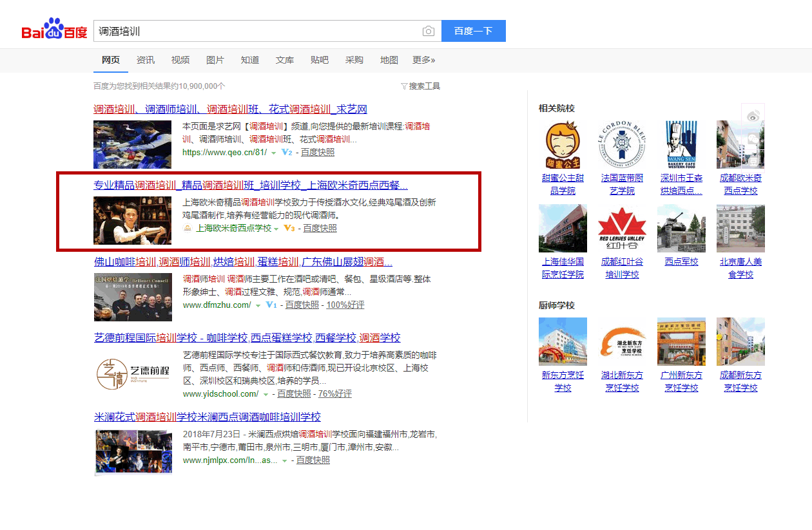Click the 百度一下 search button
This screenshot has width=812, height=530.
click(474, 31)
